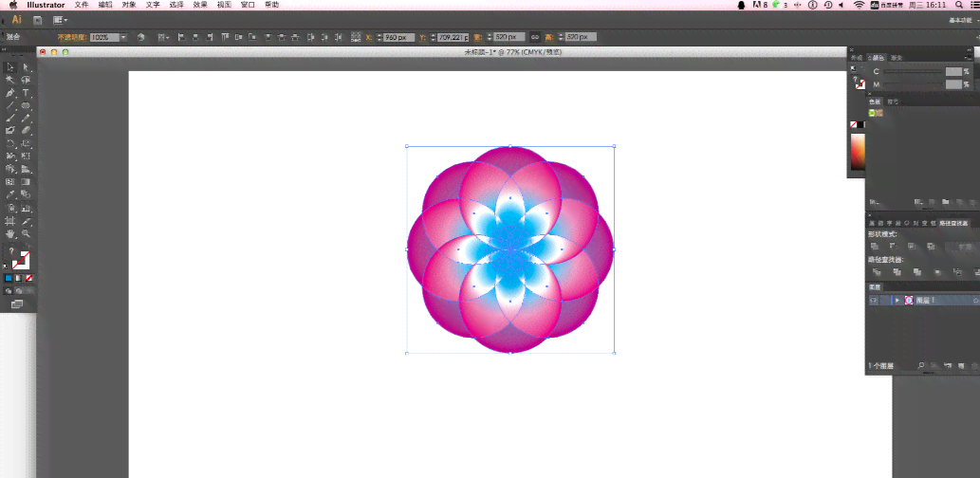
Task: Switch to Color fill mode button
Action: [x=9, y=278]
